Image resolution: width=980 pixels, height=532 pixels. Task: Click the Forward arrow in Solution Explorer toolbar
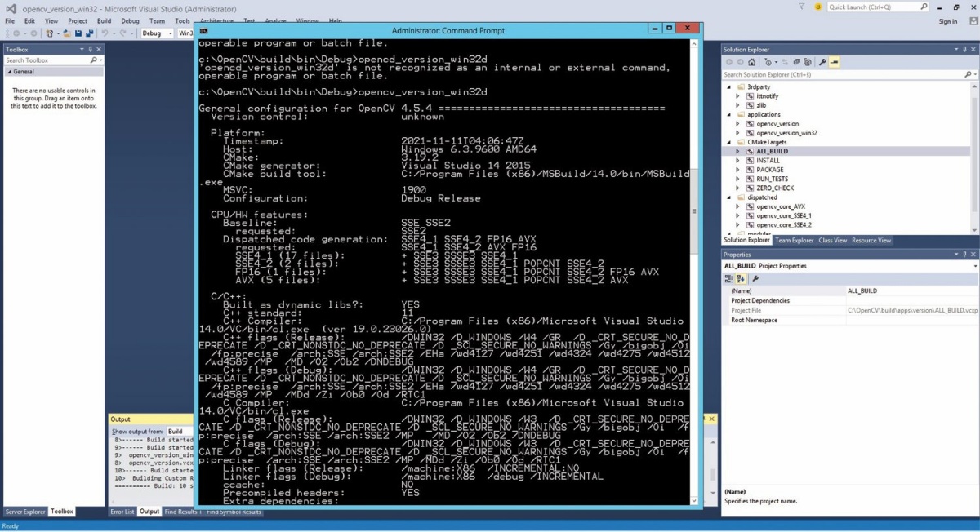pyautogui.click(x=739, y=62)
